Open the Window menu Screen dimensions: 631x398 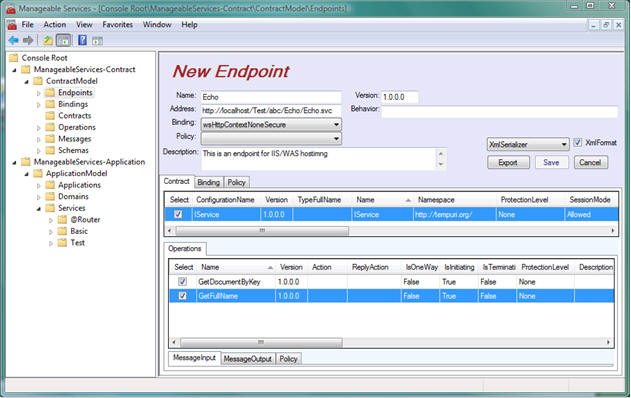click(157, 25)
